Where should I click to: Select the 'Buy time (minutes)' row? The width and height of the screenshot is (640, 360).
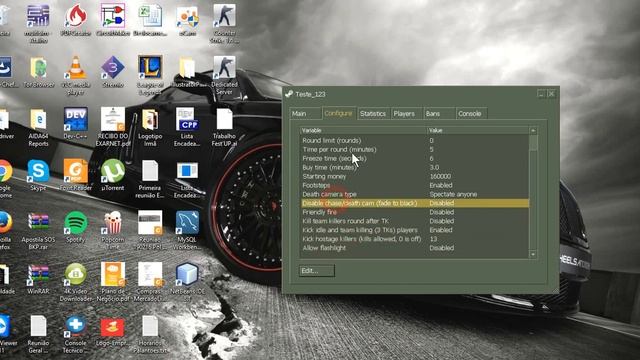(415, 167)
